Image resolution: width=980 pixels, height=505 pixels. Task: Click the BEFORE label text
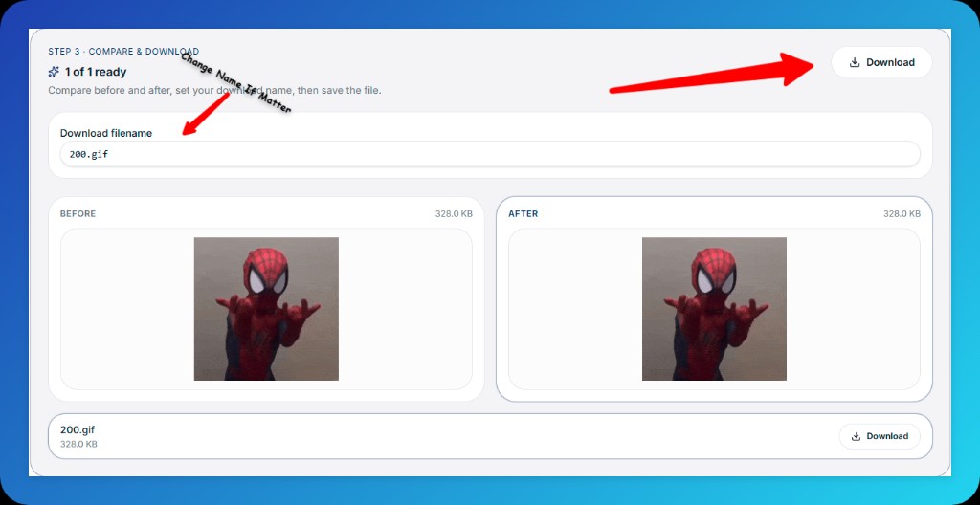tap(78, 213)
